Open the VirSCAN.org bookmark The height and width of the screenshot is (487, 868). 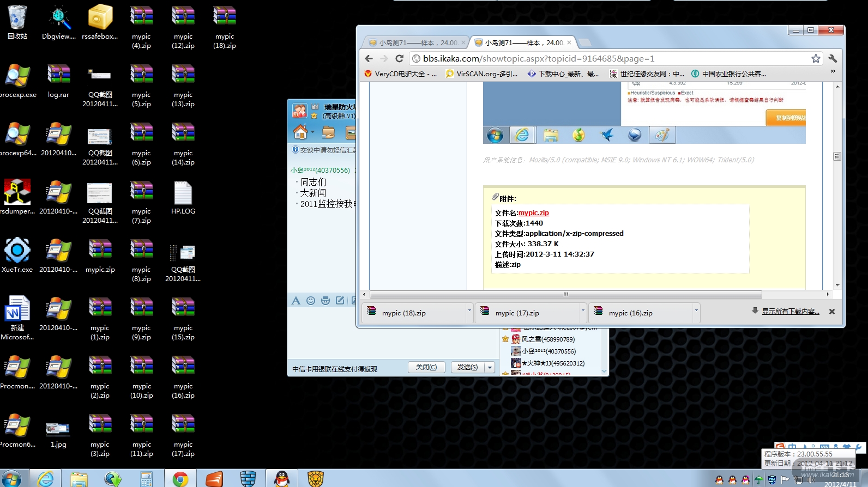pos(482,74)
